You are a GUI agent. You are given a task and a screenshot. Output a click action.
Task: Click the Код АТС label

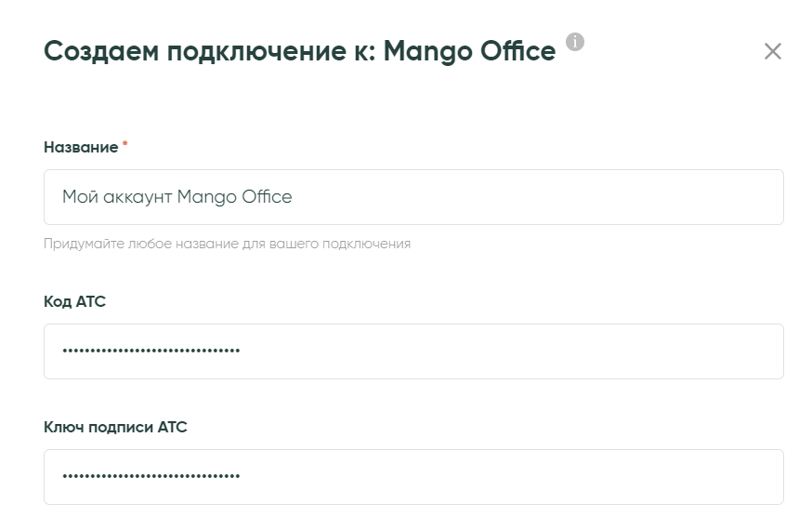pyautogui.click(x=74, y=301)
